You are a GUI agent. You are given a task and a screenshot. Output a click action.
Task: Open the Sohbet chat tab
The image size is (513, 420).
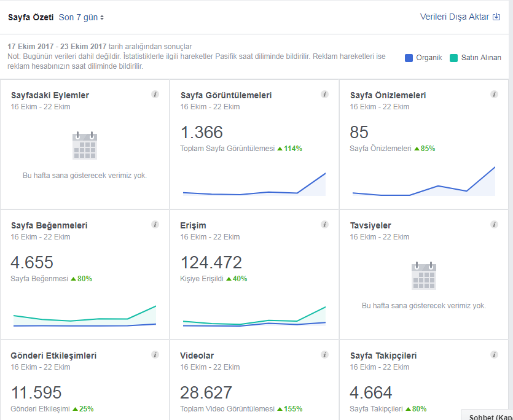click(488, 414)
